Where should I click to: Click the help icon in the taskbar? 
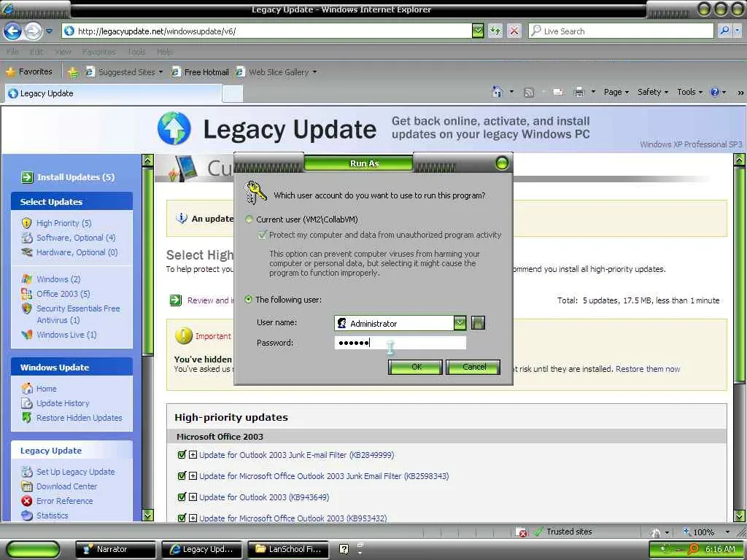[344, 549]
